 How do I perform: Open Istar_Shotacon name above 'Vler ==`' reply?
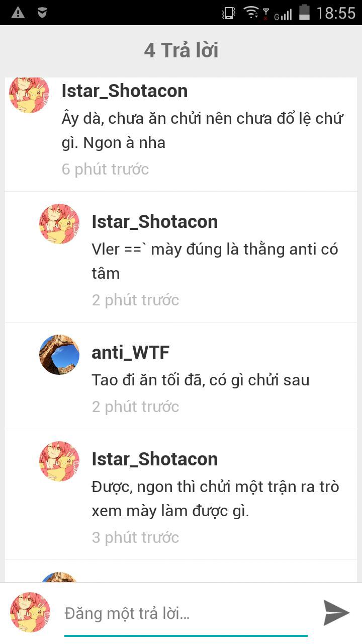(x=155, y=222)
